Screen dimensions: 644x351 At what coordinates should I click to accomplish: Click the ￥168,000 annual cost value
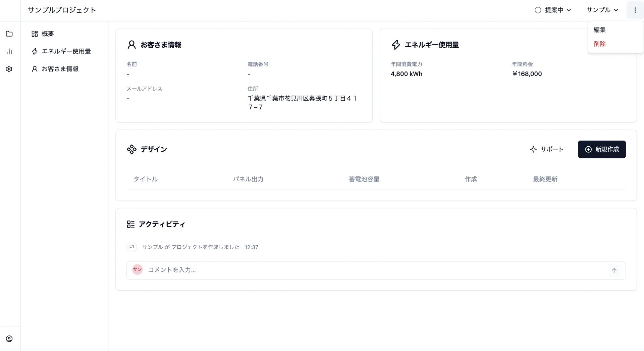[x=527, y=74]
